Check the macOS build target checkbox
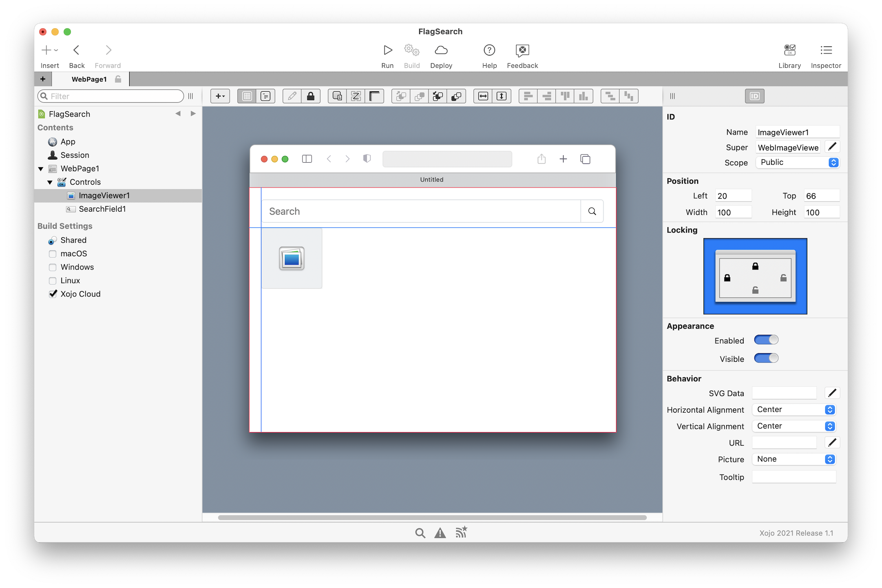This screenshot has width=882, height=588. click(x=53, y=254)
